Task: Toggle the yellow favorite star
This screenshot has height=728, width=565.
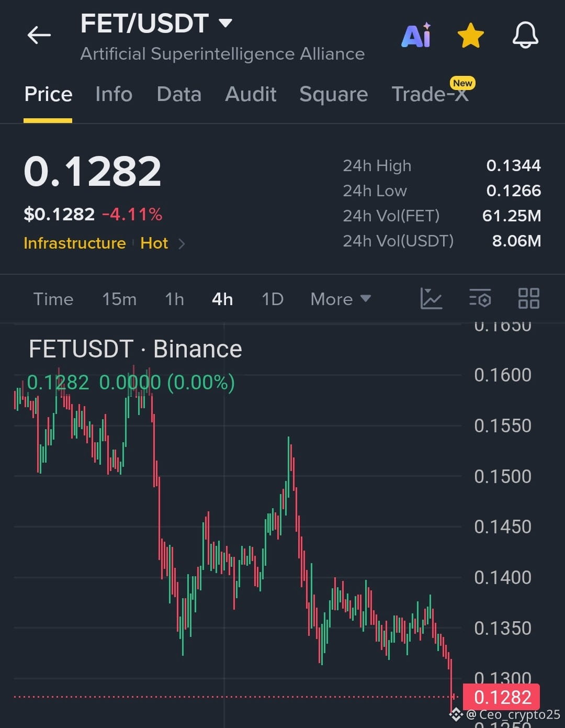Action: pos(470,36)
